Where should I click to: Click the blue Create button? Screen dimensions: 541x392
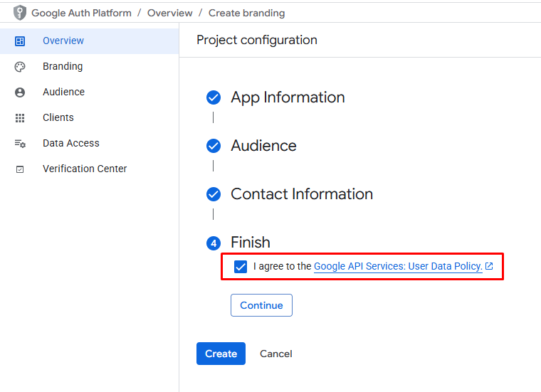pos(221,354)
